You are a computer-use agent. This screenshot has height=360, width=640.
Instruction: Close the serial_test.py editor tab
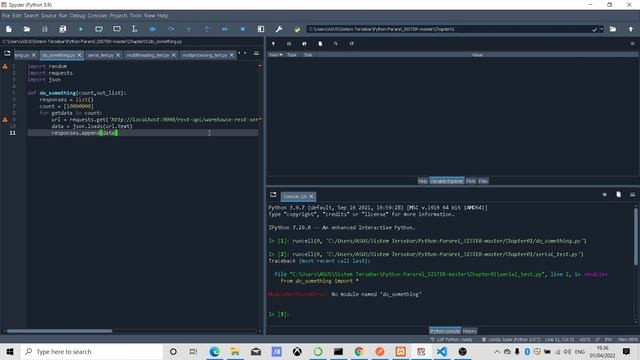[x=118, y=55]
